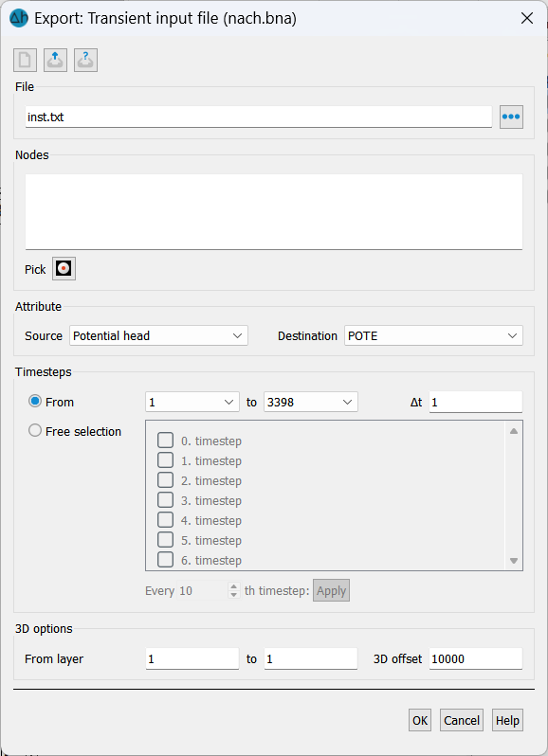Click the inst.txt file name field
This screenshot has width=548, height=756.
[259, 117]
